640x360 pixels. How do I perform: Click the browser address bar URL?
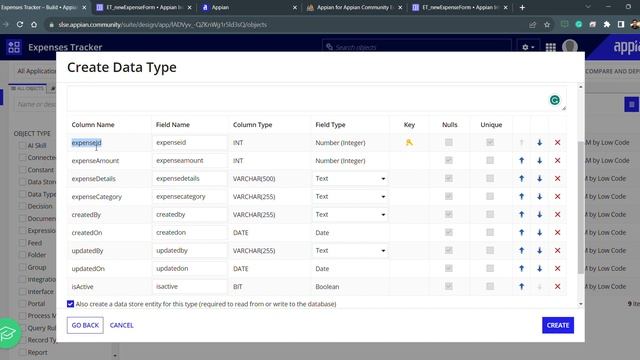click(x=162, y=25)
